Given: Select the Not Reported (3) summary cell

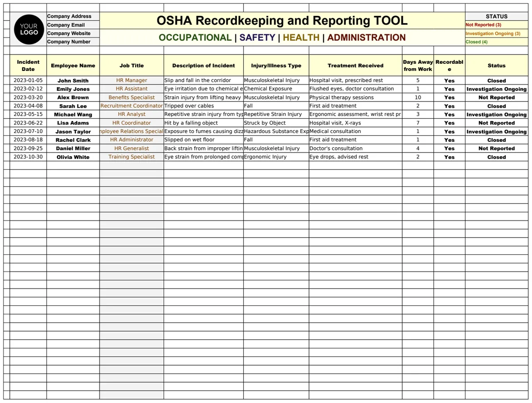Looking at the screenshot, I should (497, 25).
